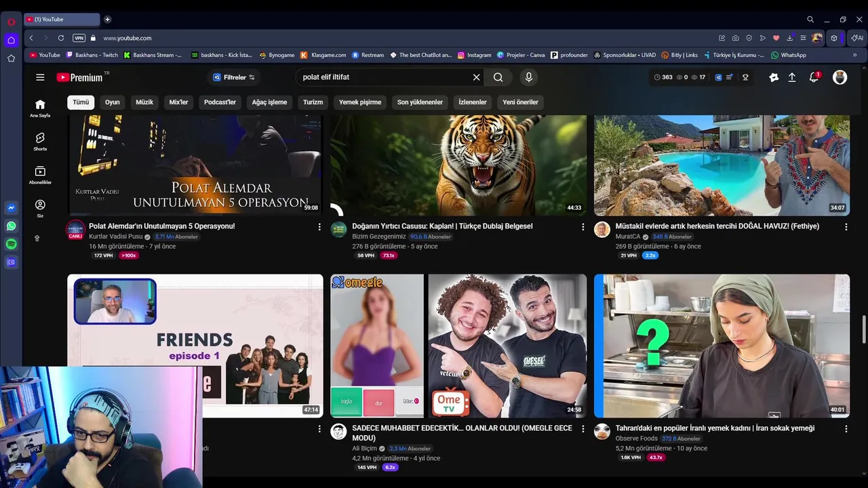
Task: Open Polat Alemdar'ın Unutulmayan 5 Operasyonu title
Action: coord(161,226)
